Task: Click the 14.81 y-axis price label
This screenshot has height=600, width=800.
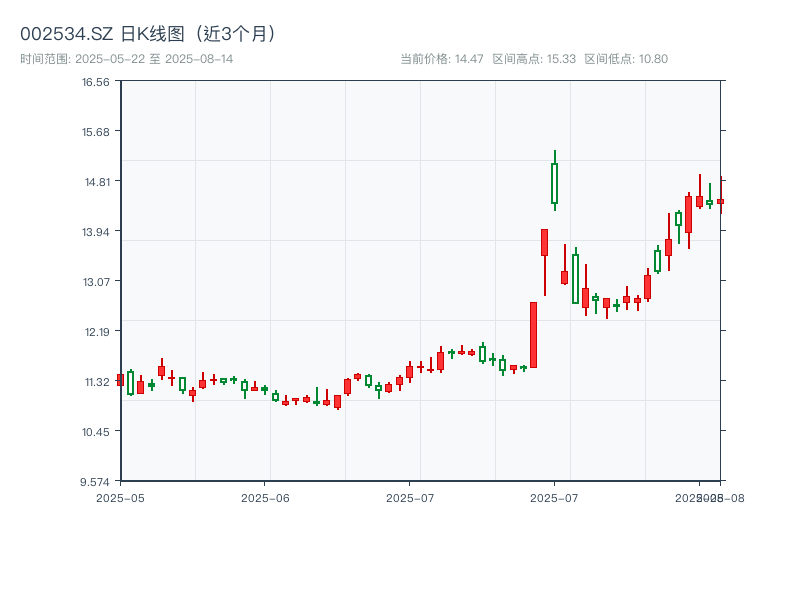Action: pyautogui.click(x=96, y=182)
